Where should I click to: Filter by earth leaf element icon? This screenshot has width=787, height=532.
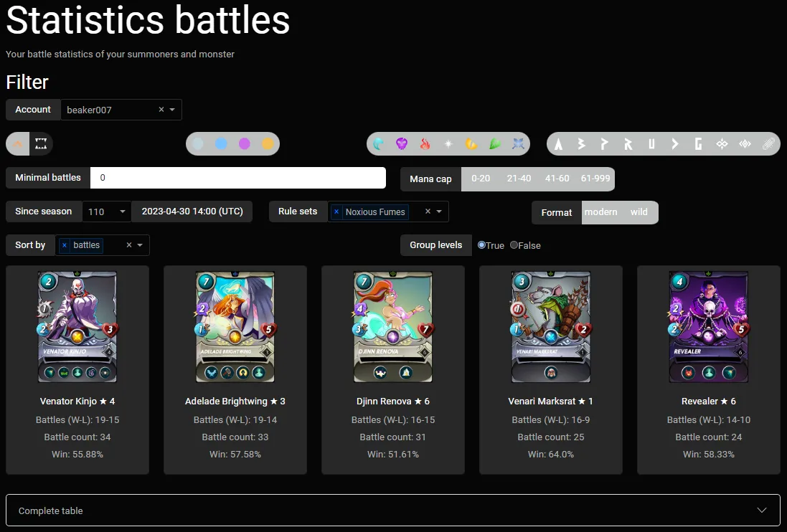495,144
